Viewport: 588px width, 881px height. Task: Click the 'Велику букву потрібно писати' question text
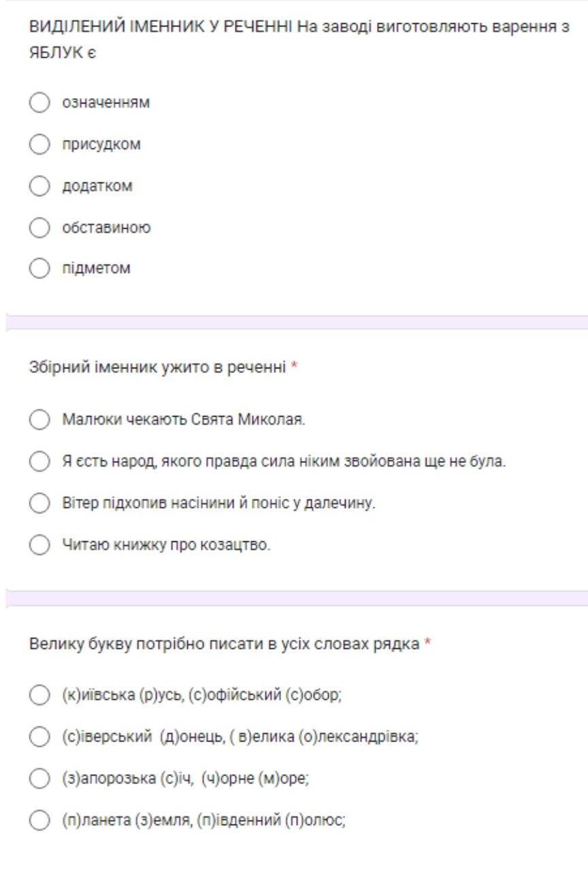point(225,643)
